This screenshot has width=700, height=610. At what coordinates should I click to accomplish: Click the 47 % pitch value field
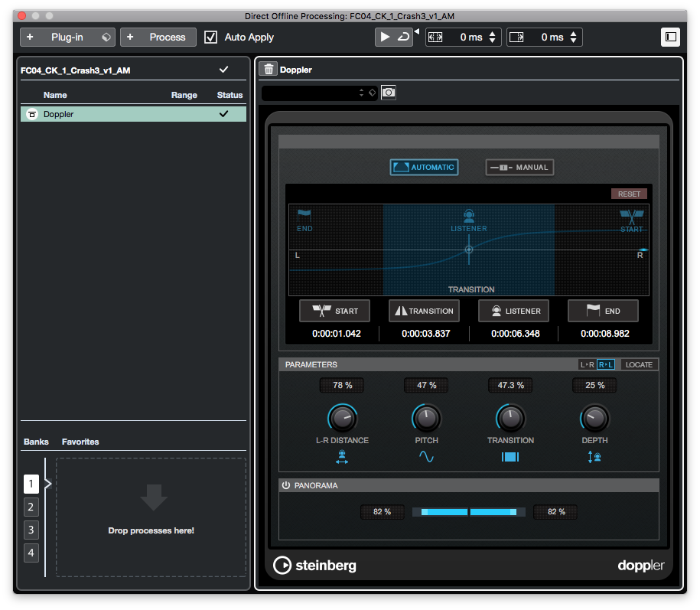426,386
